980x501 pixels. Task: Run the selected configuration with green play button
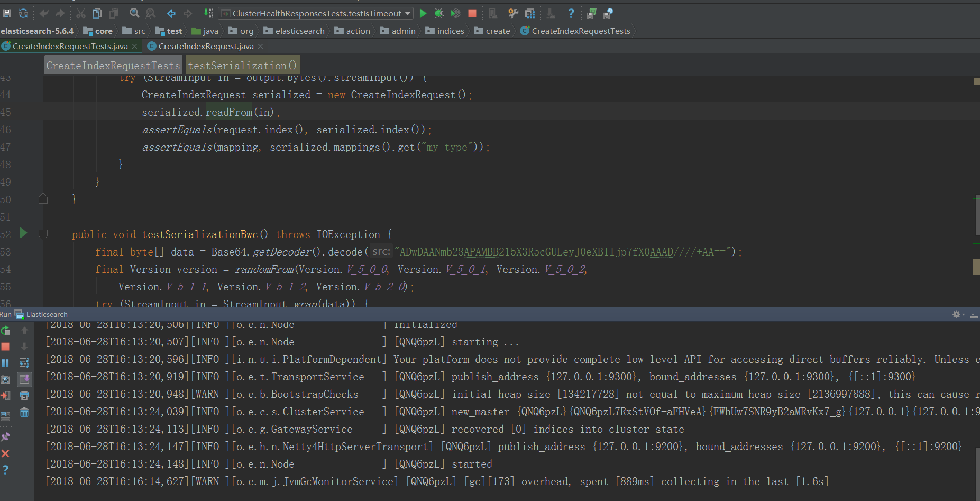point(423,13)
